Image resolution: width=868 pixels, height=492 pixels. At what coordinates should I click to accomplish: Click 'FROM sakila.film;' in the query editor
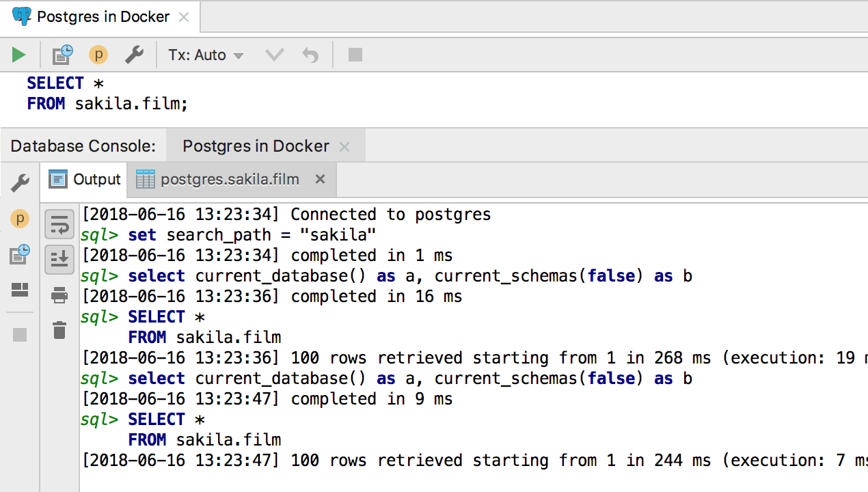coord(107,104)
